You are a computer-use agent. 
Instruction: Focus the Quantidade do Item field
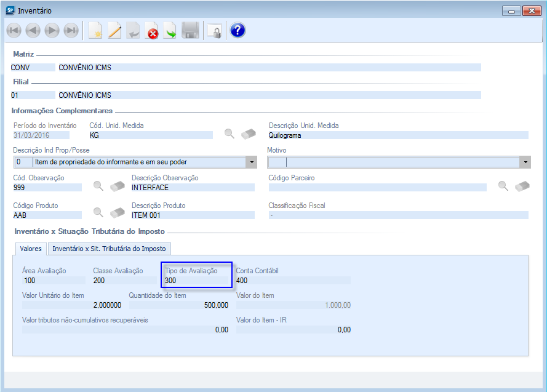point(178,305)
